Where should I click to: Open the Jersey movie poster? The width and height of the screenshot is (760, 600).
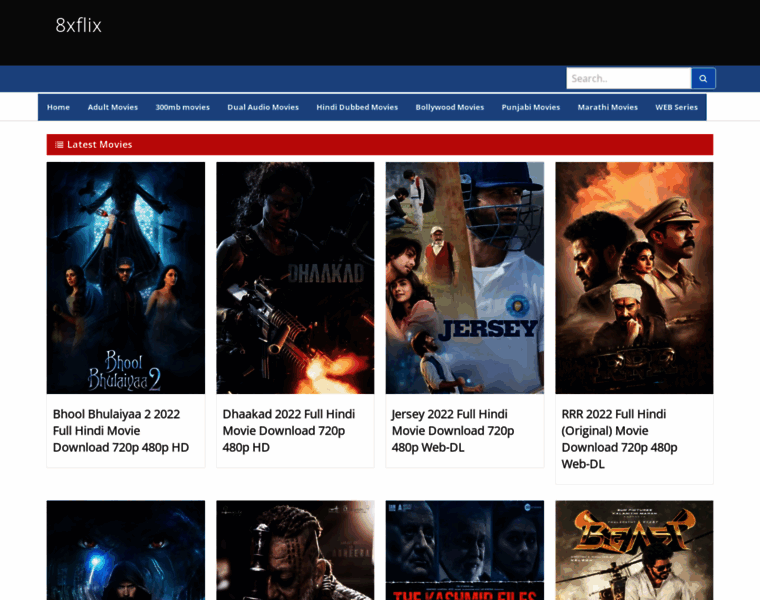(x=464, y=278)
